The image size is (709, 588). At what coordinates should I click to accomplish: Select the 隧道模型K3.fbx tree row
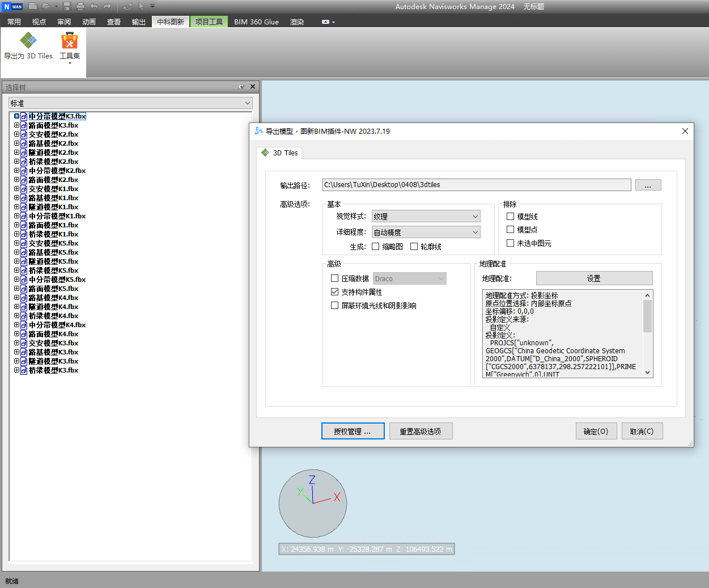[53, 361]
